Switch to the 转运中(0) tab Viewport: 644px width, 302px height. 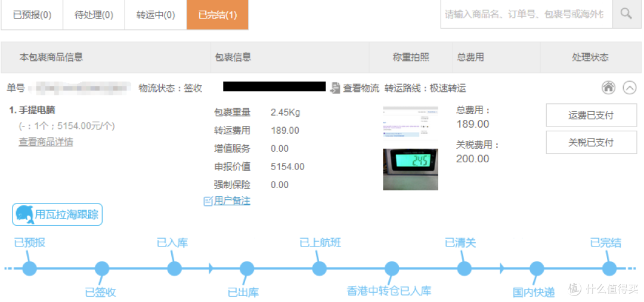pos(156,15)
